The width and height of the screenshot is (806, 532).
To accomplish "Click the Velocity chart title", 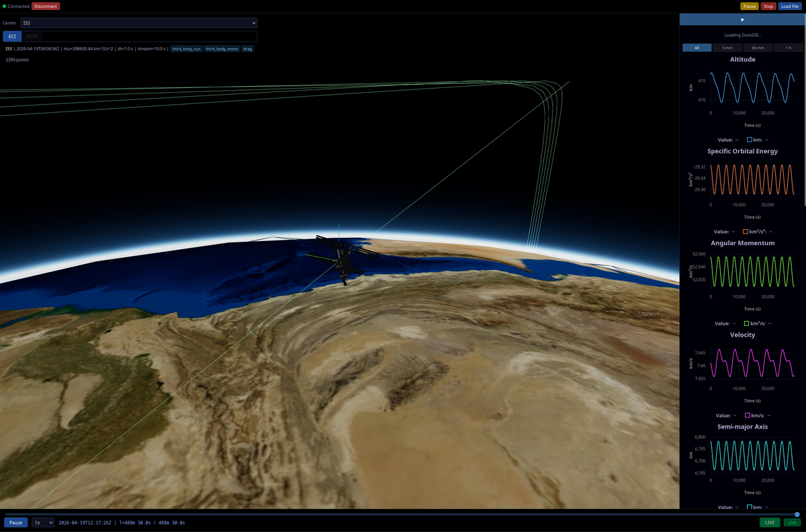I will [742, 335].
